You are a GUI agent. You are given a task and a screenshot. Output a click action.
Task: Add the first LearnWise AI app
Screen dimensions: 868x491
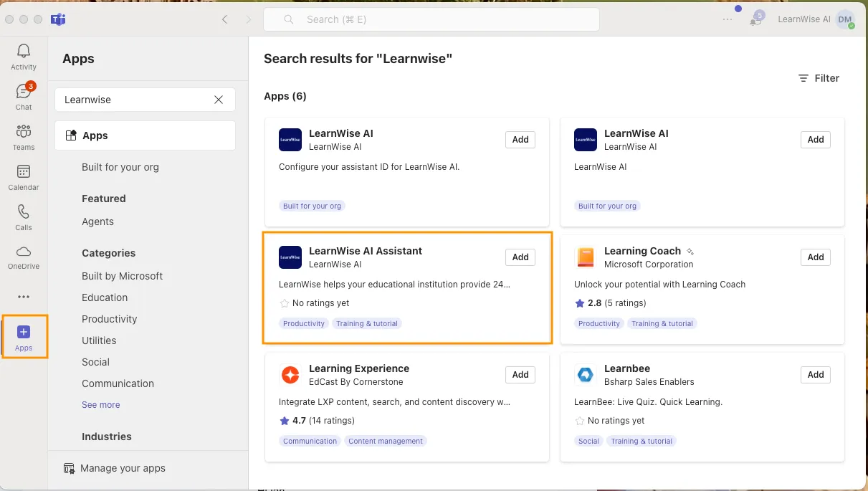520,140
